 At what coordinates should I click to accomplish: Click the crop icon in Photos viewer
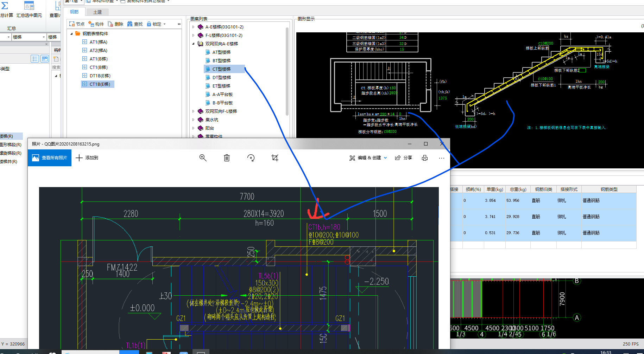(x=275, y=158)
